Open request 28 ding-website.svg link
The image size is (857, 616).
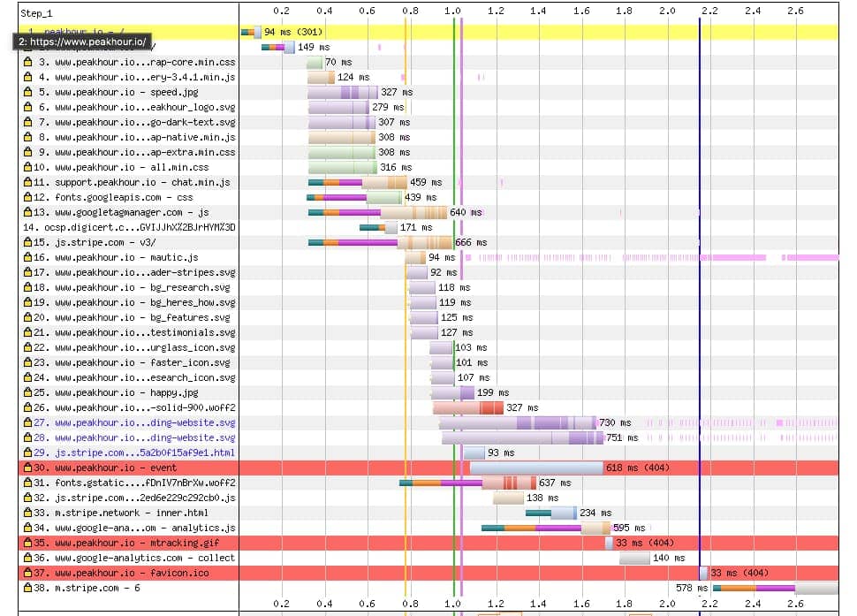point(134,437)
